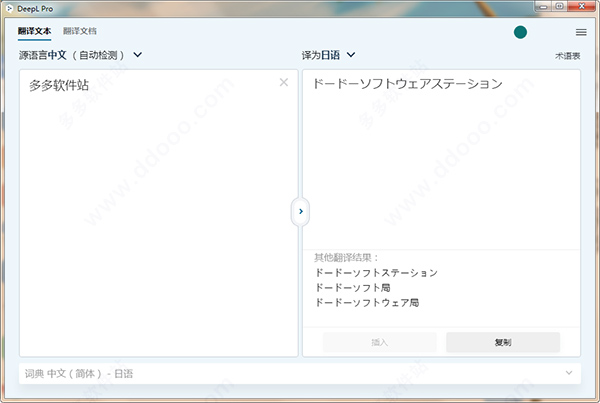Viewport: 600px width, 403px height.
Task: Click the 其他翻译结果 label
Action: pos(346,258)
